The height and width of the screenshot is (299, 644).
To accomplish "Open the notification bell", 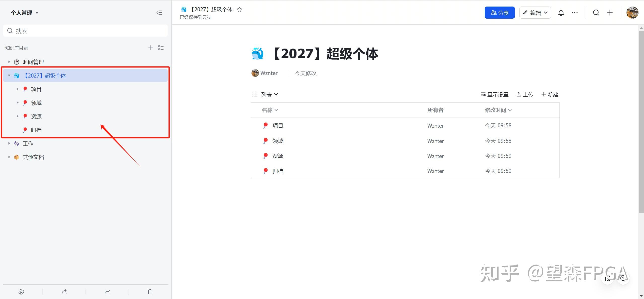I will (x=561, y=13).
